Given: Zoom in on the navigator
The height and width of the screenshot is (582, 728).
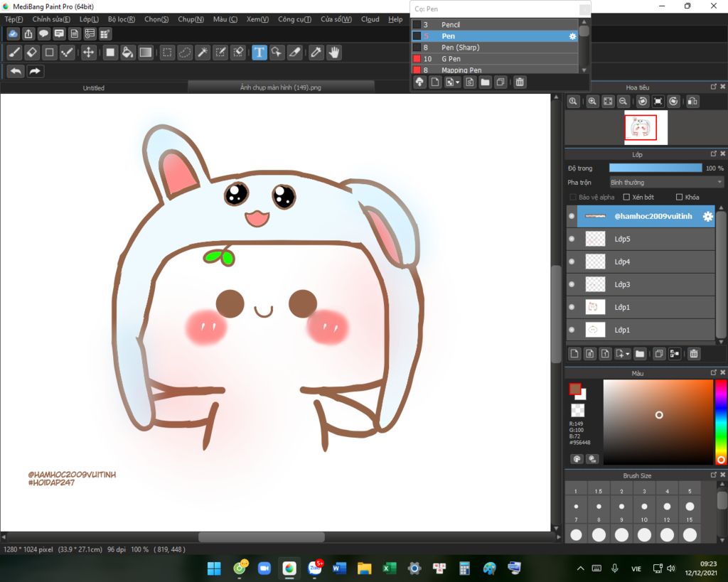Looking at the screenshot, I should (x=592, y=101).
